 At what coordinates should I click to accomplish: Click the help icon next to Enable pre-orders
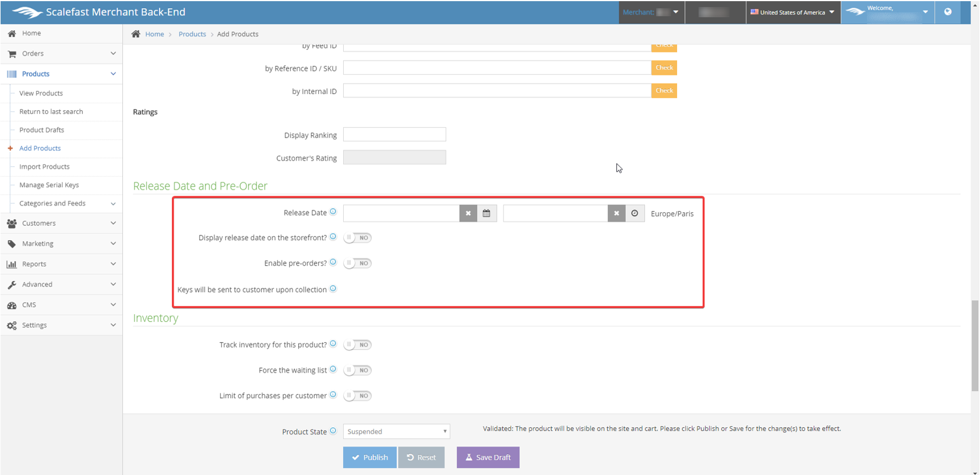point(333,262)
